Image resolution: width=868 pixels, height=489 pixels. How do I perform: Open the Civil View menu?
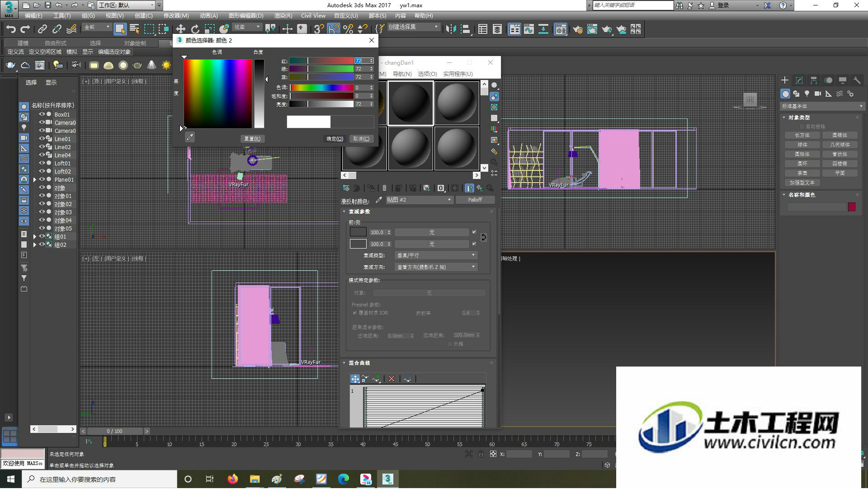313,15
